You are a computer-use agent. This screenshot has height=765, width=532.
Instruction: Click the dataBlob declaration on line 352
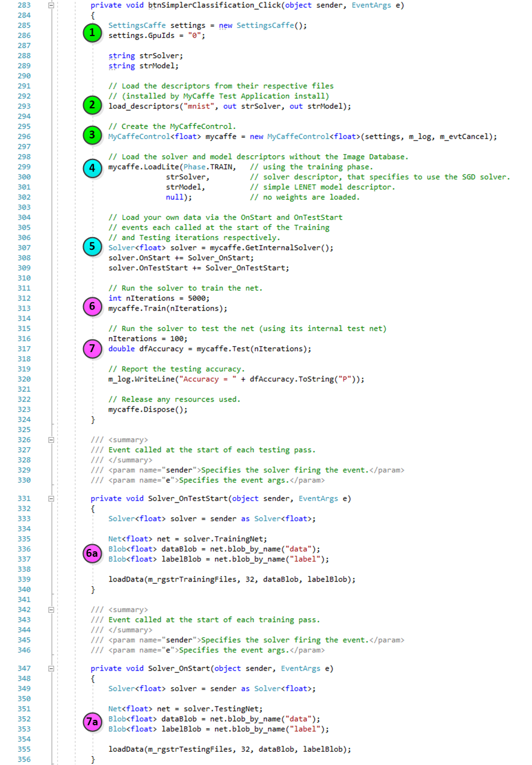pyautogui.click(x=214, y=719)
